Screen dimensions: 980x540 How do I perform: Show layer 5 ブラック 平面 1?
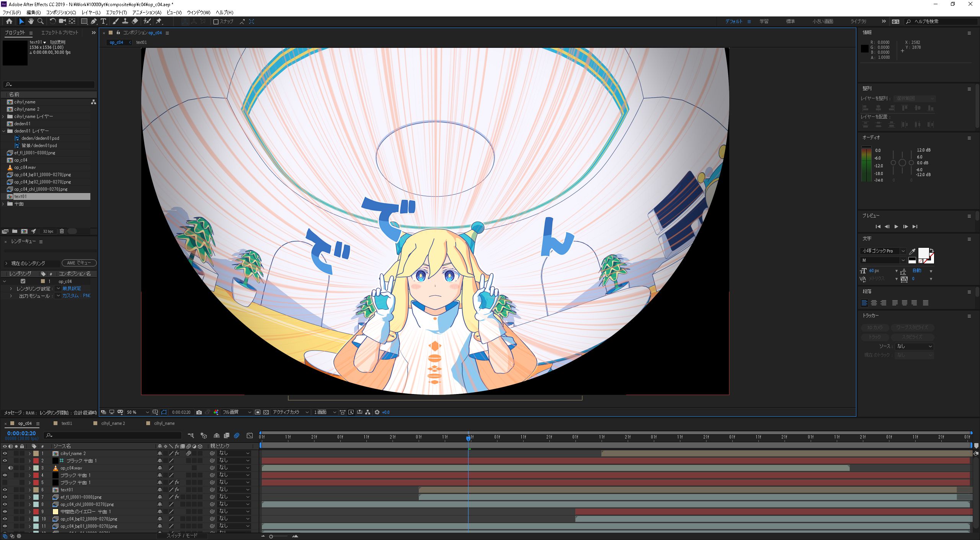5,482
